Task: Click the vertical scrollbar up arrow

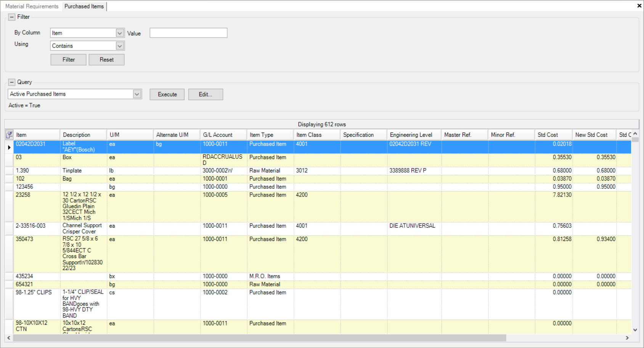Action: 635,134
